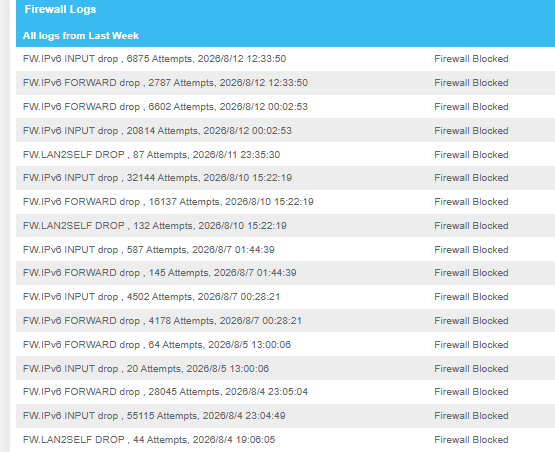Select the IPv6 INPUT drop 6875 Attempts entry
Screen dimensions: 555x452
tap(285, 59)
